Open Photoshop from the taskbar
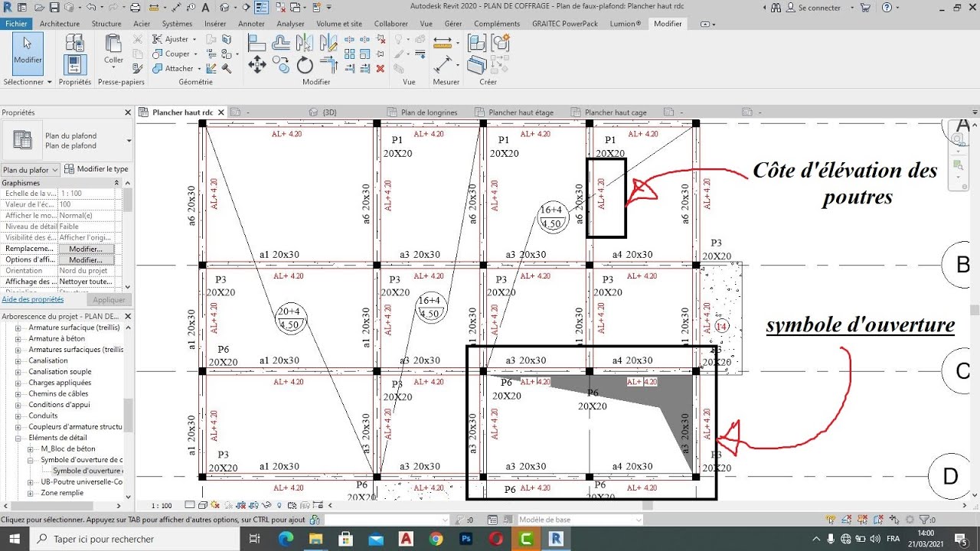 pos(465,539)
